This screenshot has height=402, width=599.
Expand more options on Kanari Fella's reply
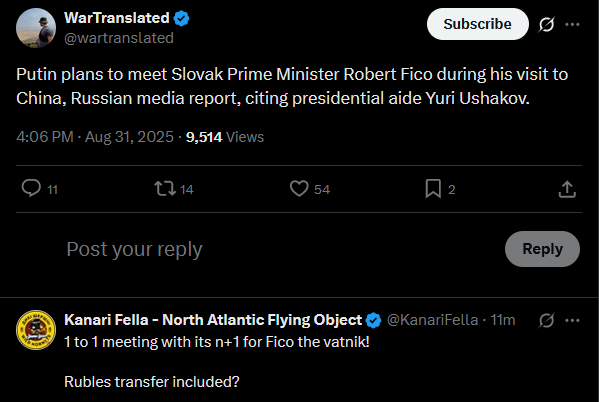572,320
